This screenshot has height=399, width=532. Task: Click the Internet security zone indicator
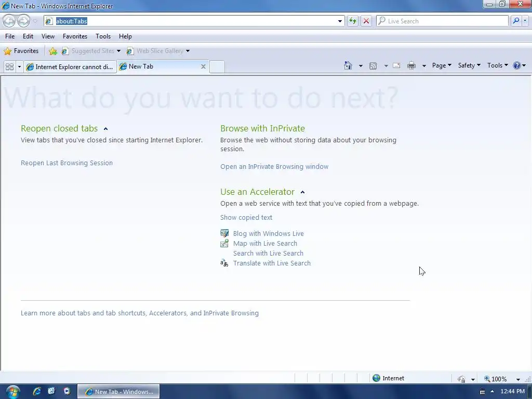(389, 378)
